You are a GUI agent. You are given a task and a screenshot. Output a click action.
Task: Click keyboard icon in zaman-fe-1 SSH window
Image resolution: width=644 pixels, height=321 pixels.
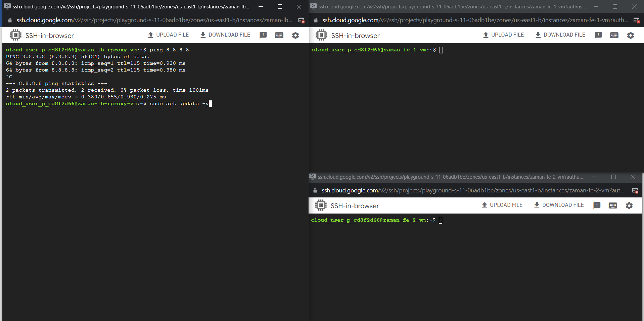click(x=614, y=35)
